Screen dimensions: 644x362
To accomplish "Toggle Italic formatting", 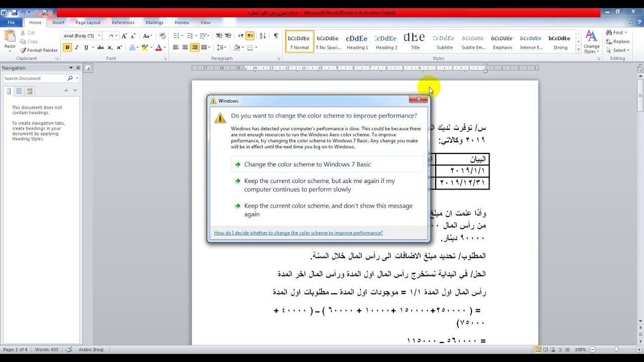I will click(x=77, y=47).
